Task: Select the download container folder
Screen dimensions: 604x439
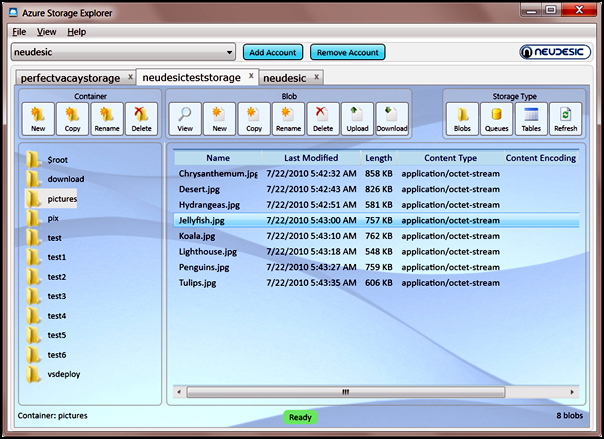Action: pos(55,179)
